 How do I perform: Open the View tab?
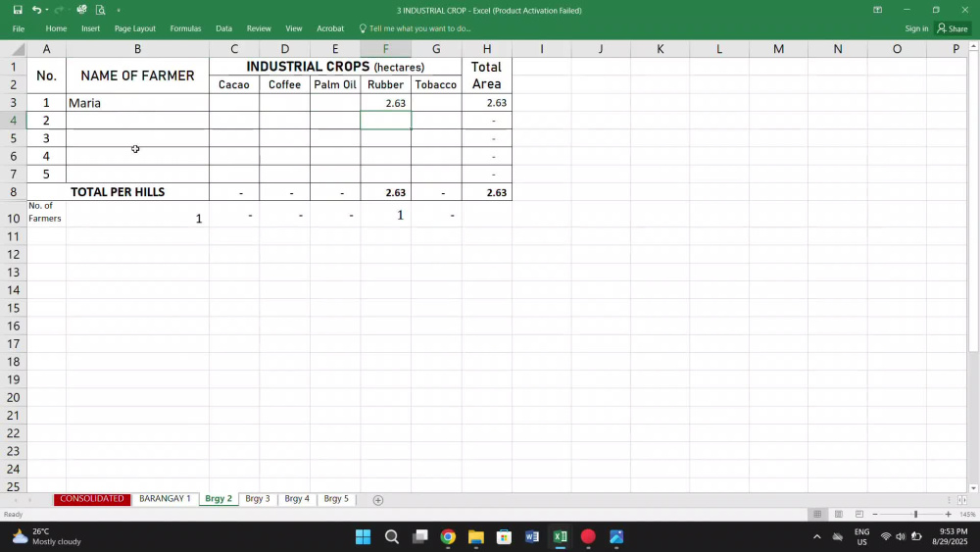point(294,28)
